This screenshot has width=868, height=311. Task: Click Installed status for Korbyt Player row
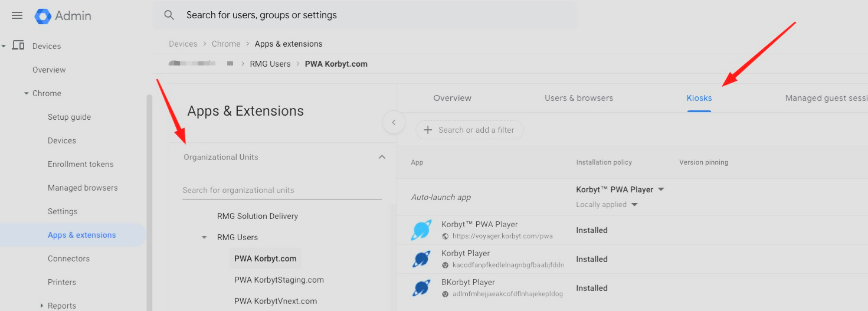pyautogui.click(x=592, y=259)
